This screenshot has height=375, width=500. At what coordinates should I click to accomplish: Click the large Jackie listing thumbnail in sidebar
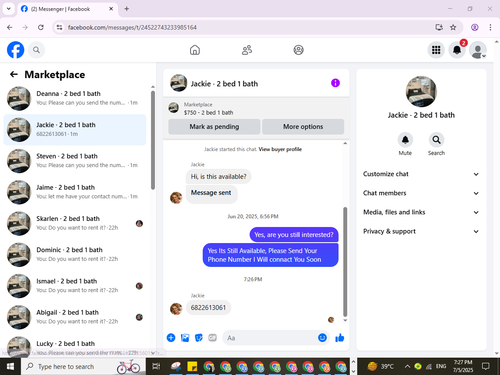[421, 91]
